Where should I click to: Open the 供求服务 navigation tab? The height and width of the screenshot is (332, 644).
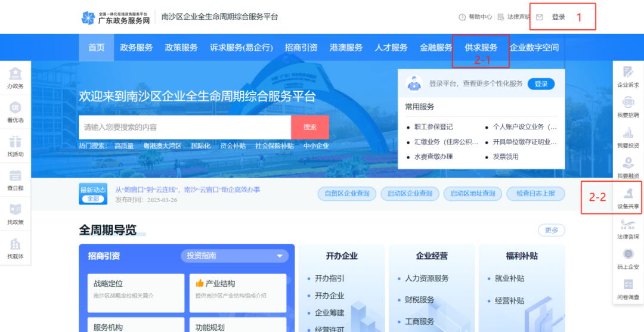click(x=481, y=48)
